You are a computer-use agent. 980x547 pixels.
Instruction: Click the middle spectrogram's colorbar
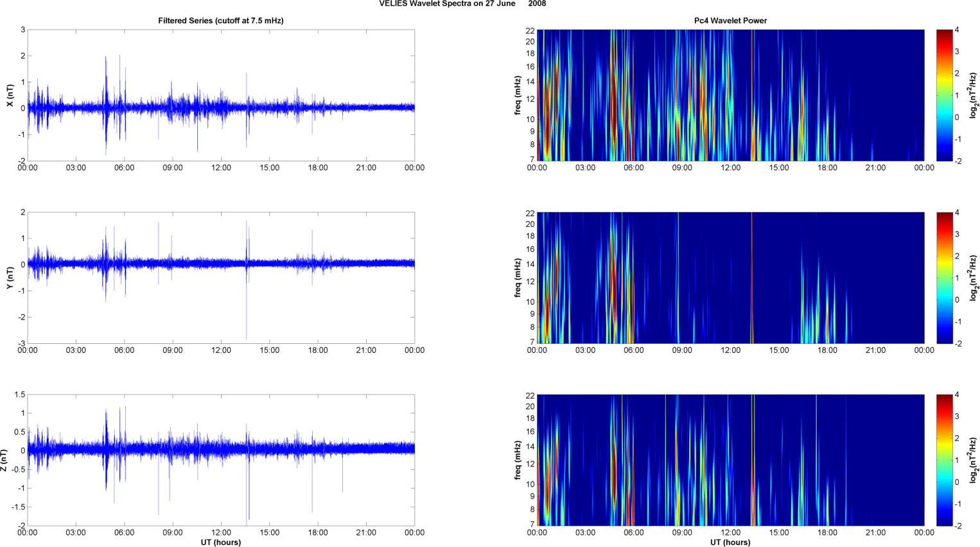point(944,278)
